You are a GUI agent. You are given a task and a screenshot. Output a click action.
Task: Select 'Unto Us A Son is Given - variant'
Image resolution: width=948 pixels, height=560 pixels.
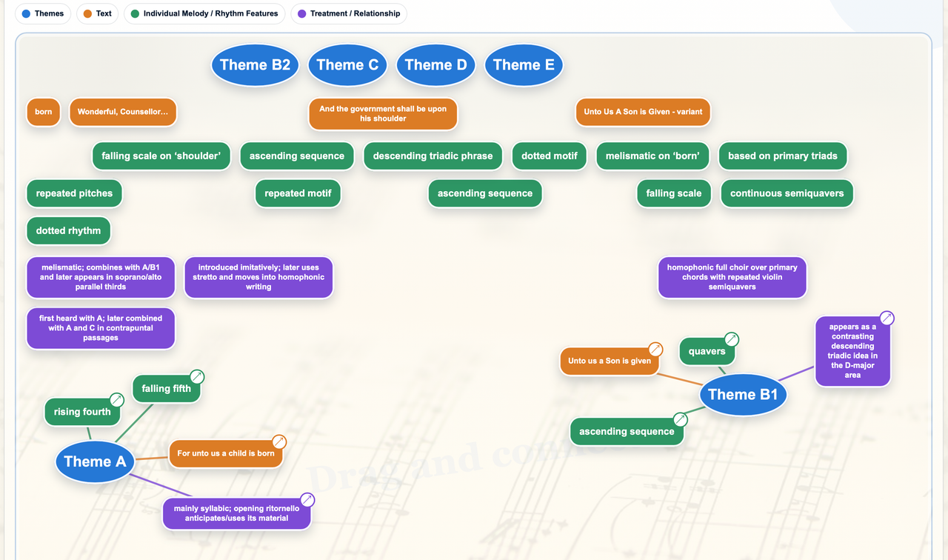click(643, 112)
